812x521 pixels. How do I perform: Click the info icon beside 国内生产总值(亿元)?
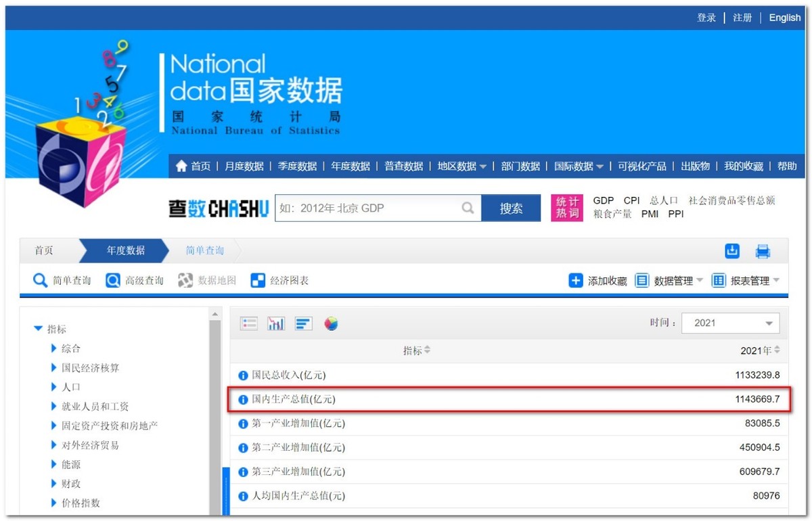click(243, 399)
